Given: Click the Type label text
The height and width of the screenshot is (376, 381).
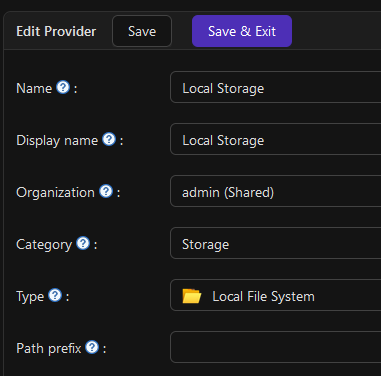Looking at the screenshot, I should (x=30, y=297).
